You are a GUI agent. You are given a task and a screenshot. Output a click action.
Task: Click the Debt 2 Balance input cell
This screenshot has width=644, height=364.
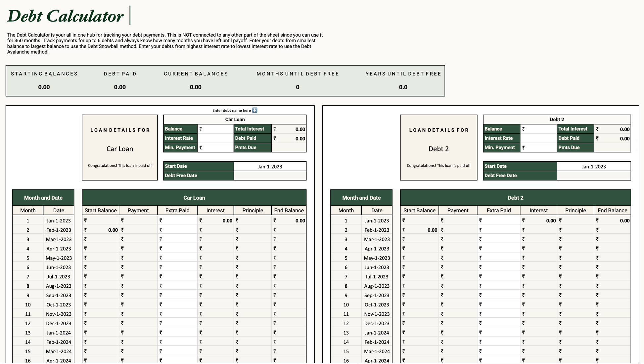(538, 129)
